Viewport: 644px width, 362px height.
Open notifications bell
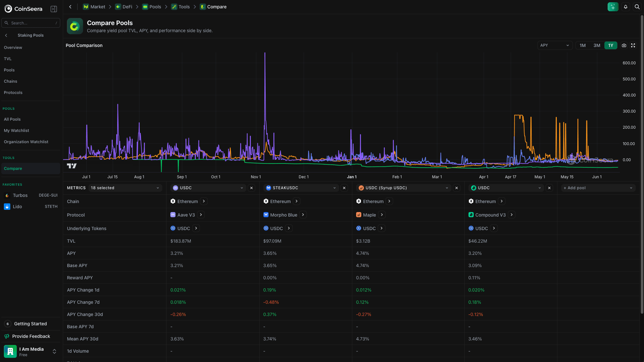(x=626, y=7)
